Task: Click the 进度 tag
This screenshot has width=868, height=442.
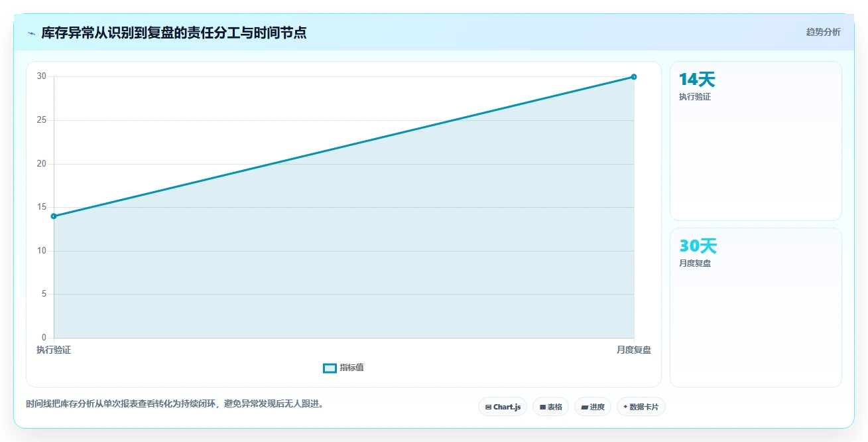Action: (x=593, y=407)
